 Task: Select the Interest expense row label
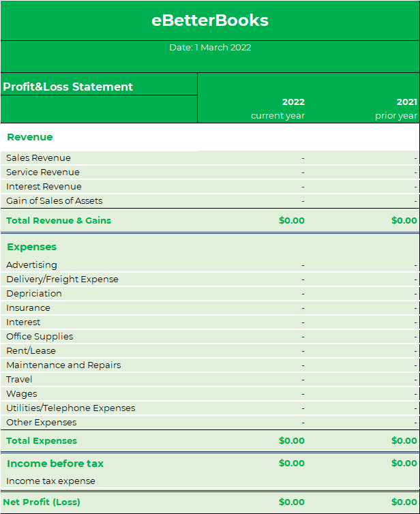tap(23, 322)
